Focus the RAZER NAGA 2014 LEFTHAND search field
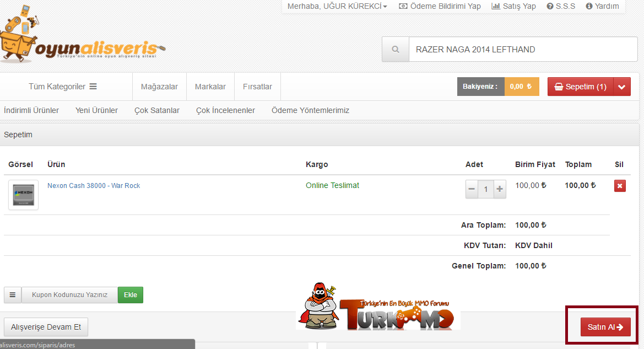This screenshot has height=349, width=644. (523, 49)
